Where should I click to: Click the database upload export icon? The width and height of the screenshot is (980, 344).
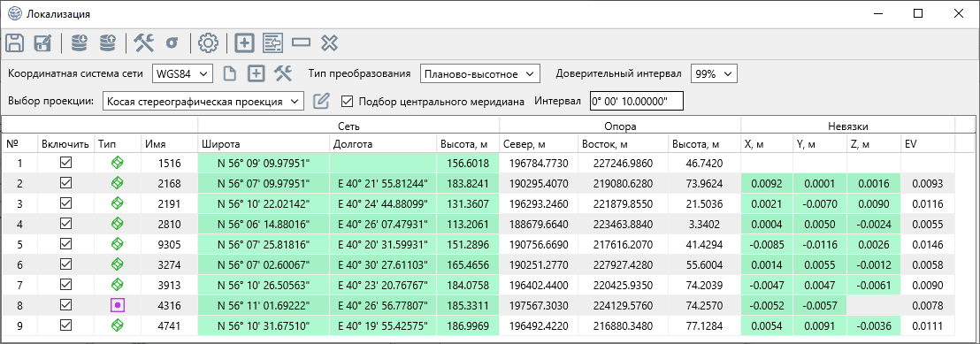tap(108, 43)
